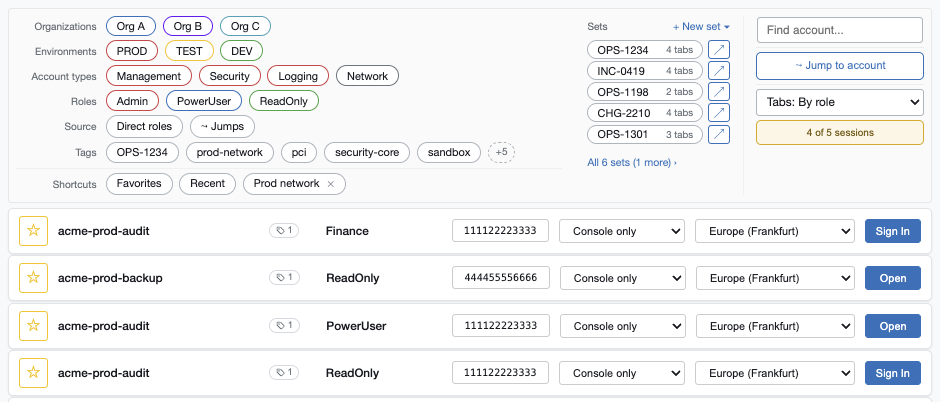The image size is (940, 402).
Task: Sign In to the acme-prod-audit ReadOnly role
Action: 893,373
